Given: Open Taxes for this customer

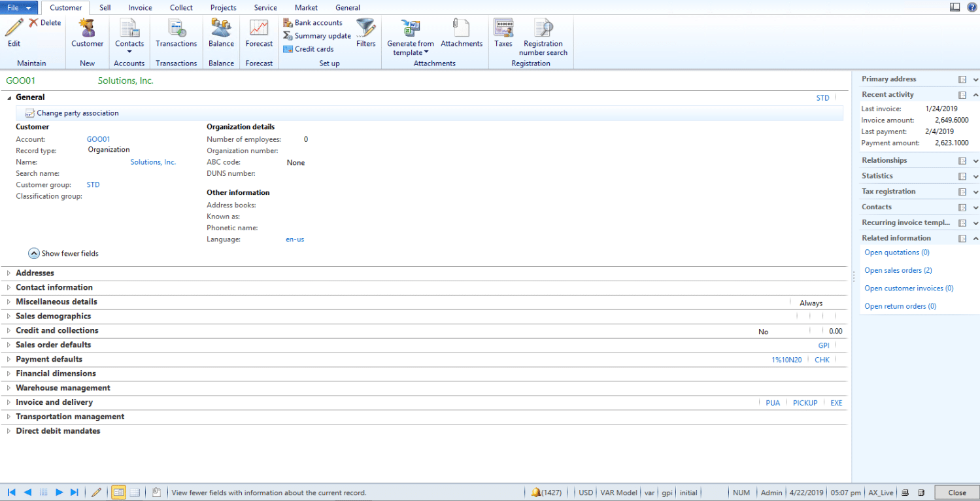Looking at the screenshot, I should pos(503,33).
